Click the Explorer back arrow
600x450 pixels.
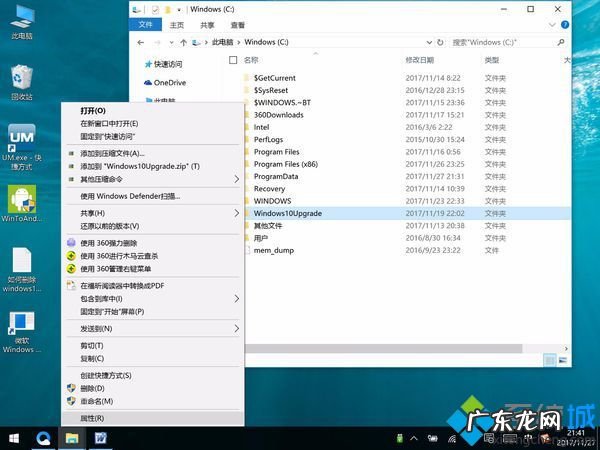(141, 42)
